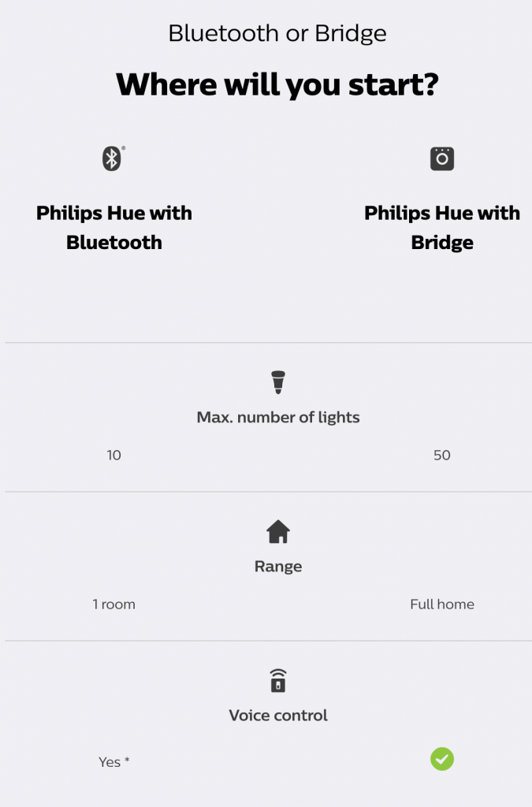532x807 pixels.
Task: Click the 'Range' label text
Action: 278,567
